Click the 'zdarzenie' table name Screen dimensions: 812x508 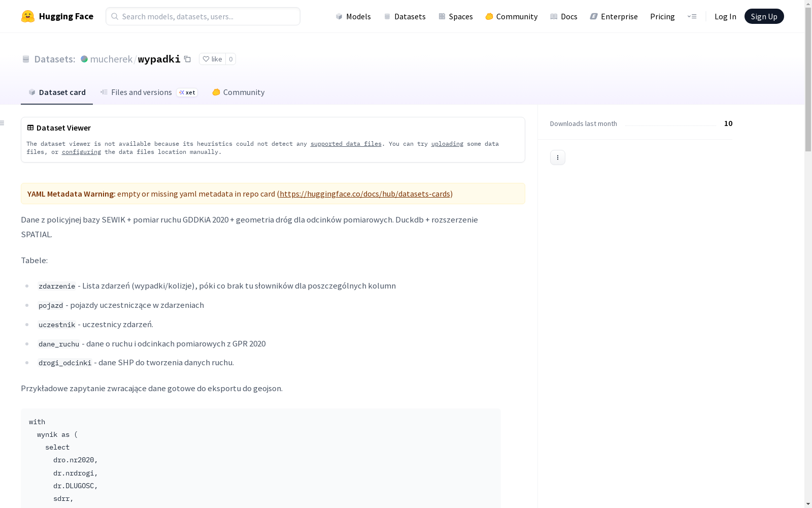pos(57,286)
